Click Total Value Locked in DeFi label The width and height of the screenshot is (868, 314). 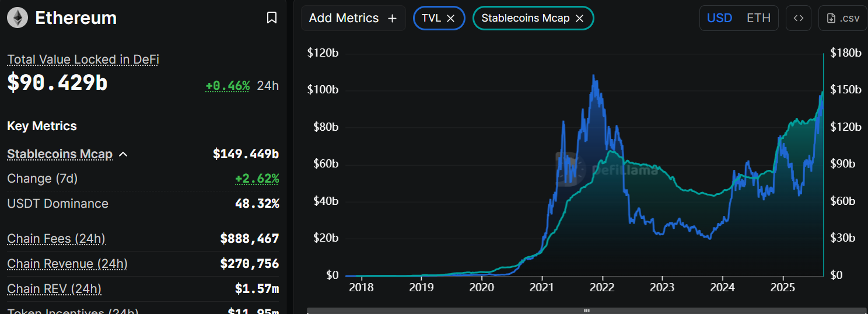tap(83, 59)
